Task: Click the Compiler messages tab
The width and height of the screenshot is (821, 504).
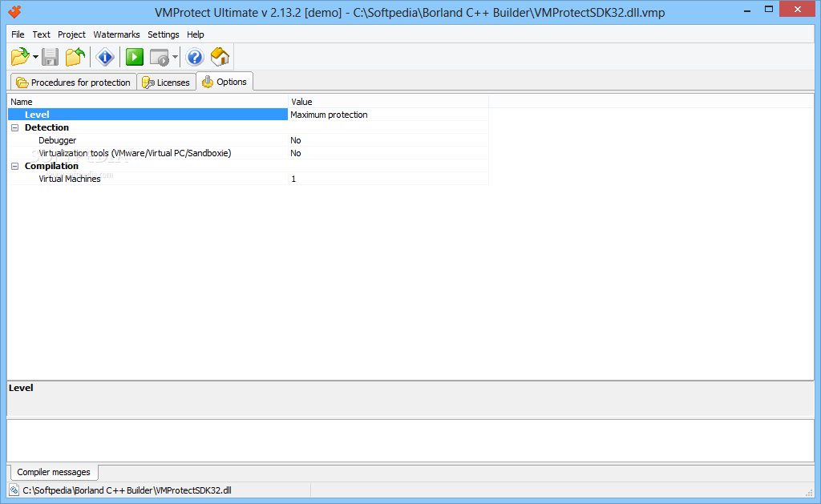Action: coord(54,472)
